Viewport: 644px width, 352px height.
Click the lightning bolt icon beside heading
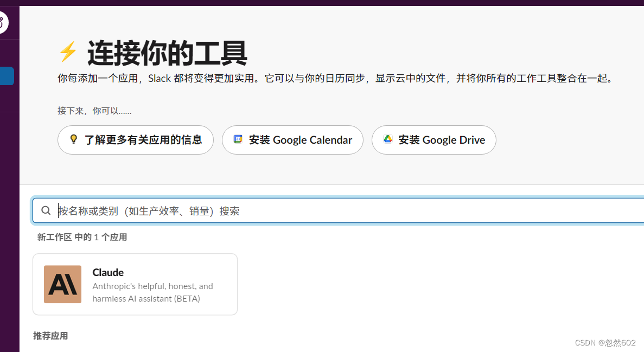[x=68, y=52]
